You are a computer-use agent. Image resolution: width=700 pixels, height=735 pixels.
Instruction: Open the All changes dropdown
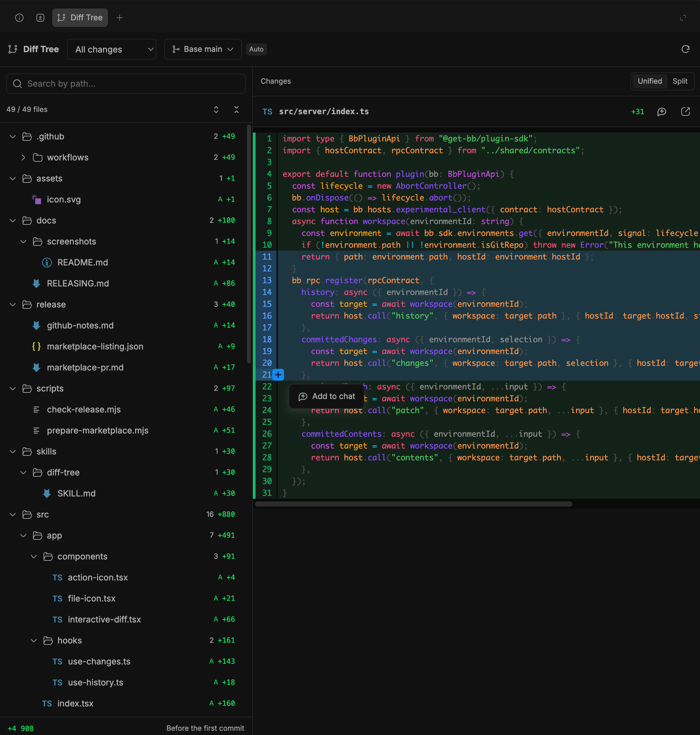111,49
